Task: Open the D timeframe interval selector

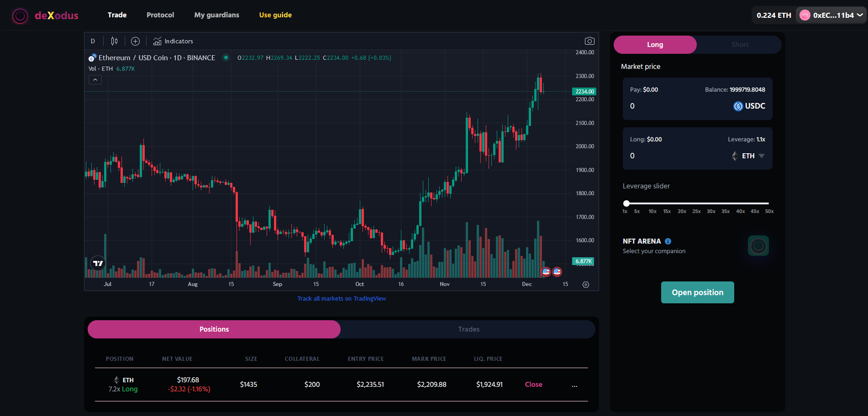Action: click(x=93, y=41)
